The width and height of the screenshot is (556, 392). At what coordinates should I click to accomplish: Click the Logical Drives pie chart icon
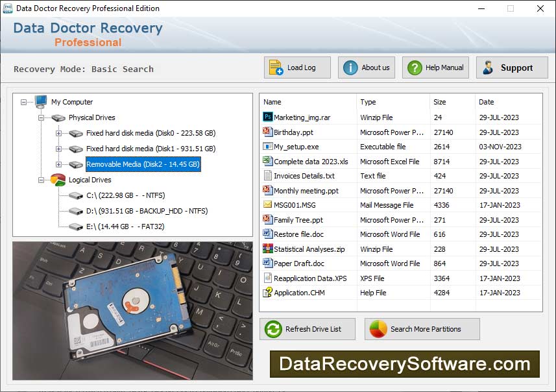[x=58, y=180]
